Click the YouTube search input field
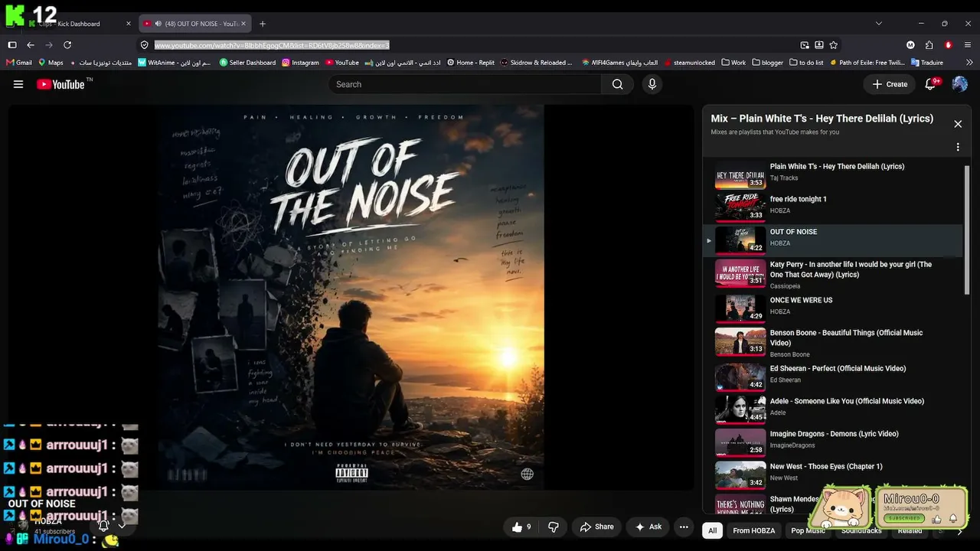Viewport: 980px width, 551px height. point(465,84)
